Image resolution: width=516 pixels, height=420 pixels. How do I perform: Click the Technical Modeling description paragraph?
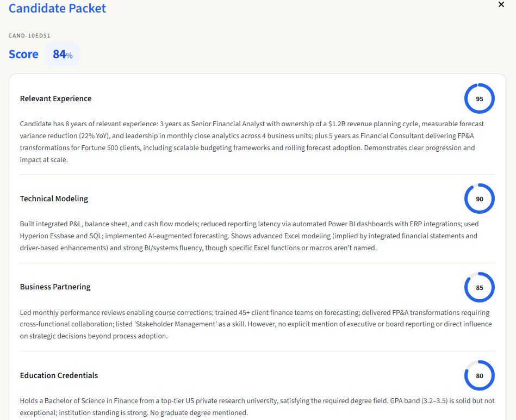point(249,236)
